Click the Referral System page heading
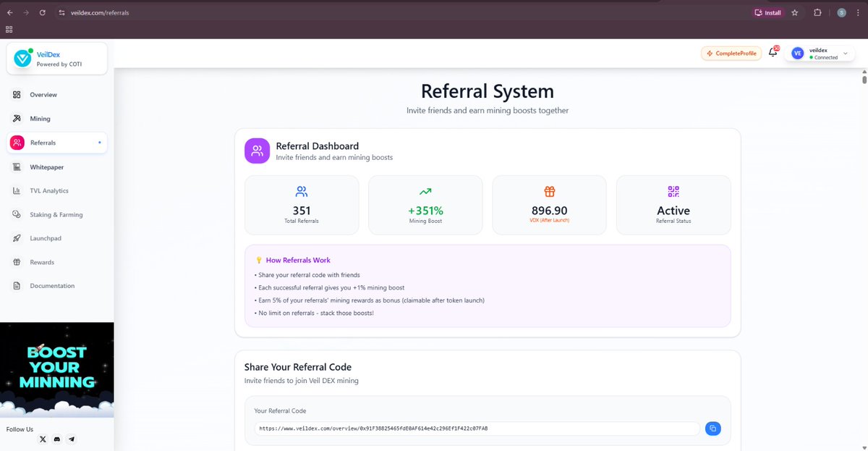The image size is (868, 451). pos(488,92)
